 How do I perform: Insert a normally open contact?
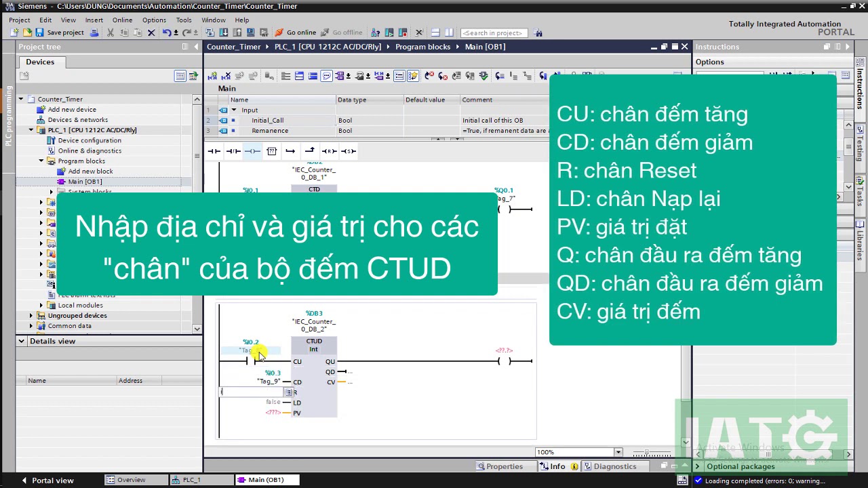point(214,151)
